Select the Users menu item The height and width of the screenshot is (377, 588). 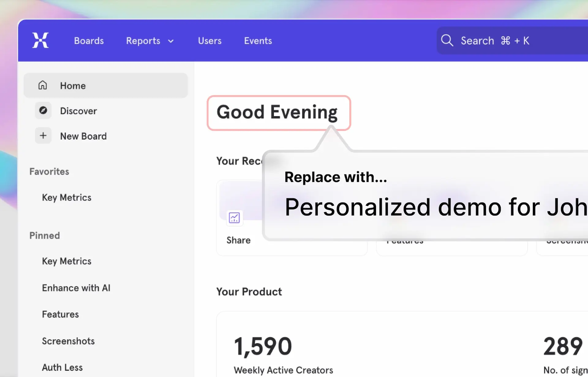209,41
